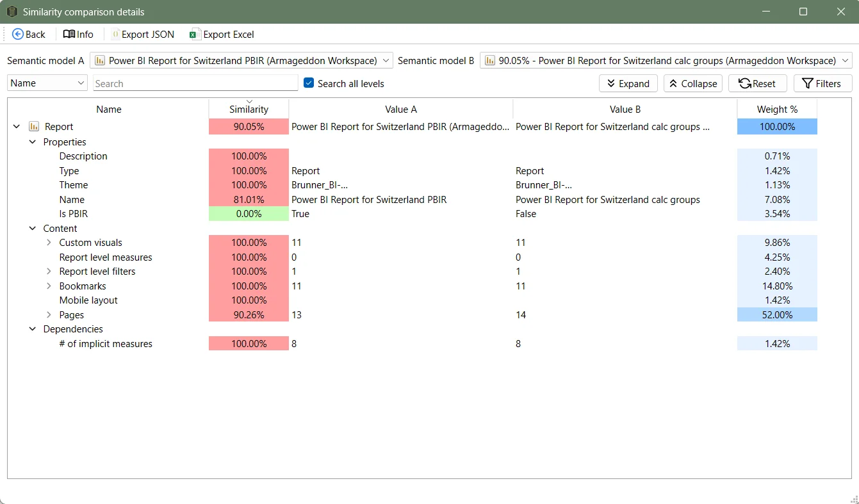The image size is (859, 504).
Task: Click the Search input field
Action: point(195,83)
